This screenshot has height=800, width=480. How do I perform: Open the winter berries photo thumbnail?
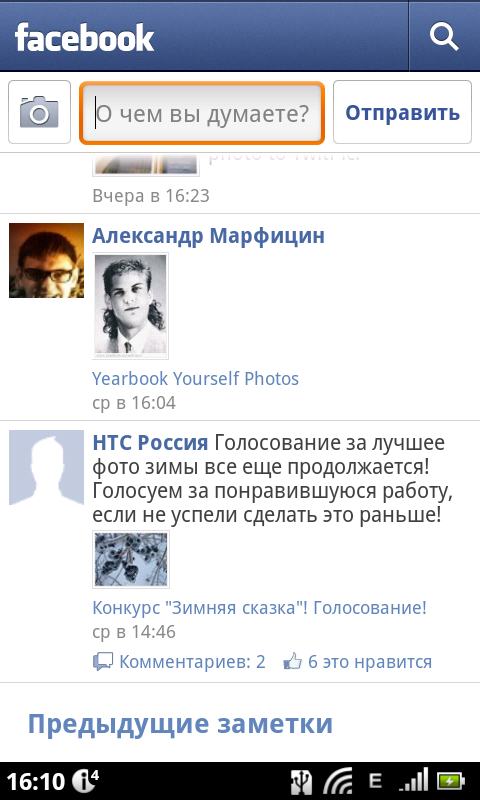point(131,560)
